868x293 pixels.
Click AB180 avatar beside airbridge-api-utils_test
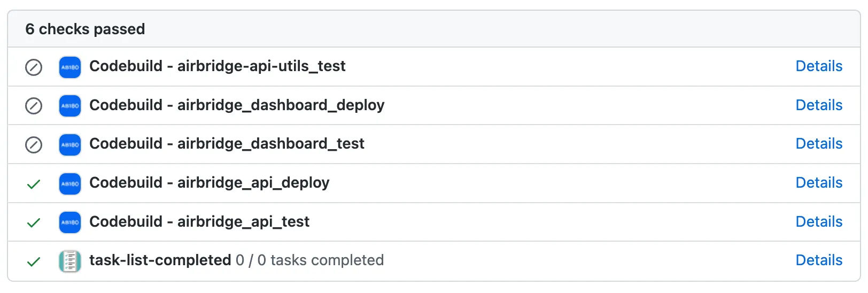coord(70,67)
